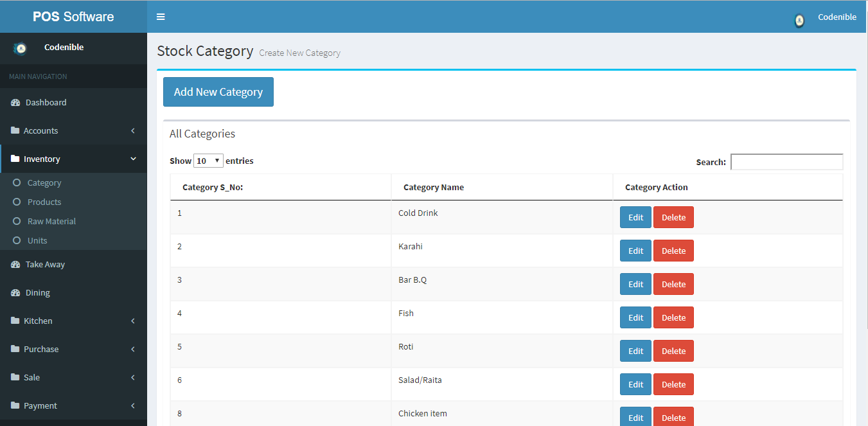
Task: Edit the Karahi category
Action: [635, 251]
